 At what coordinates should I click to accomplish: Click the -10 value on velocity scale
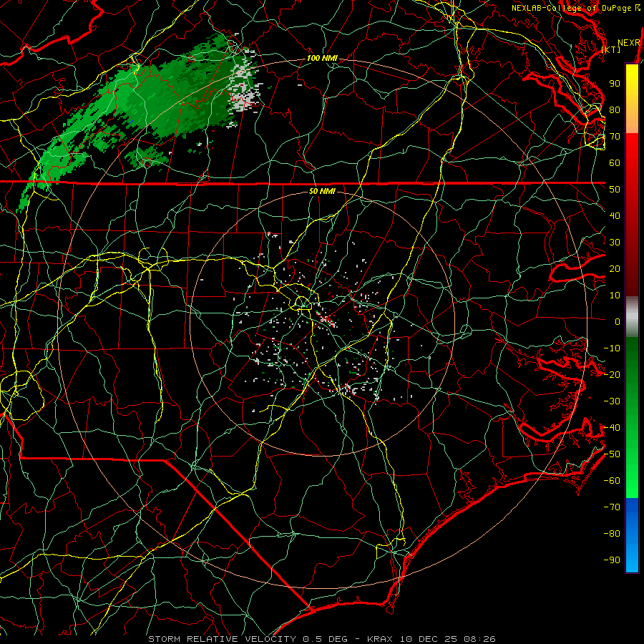(612, 348)
